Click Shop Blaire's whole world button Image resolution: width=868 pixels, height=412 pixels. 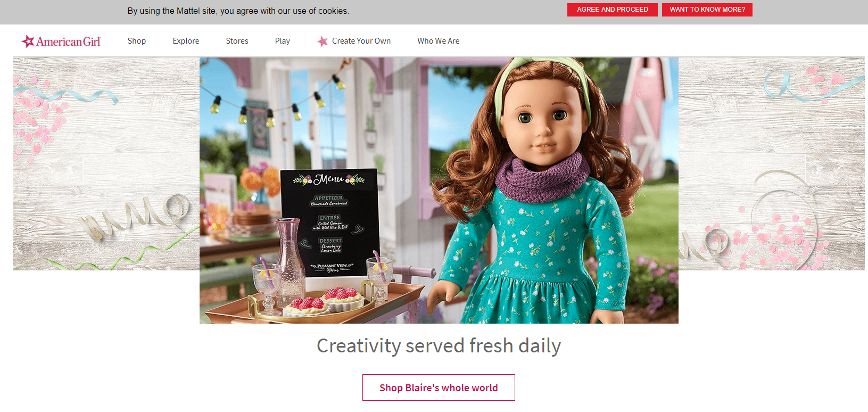439,388
